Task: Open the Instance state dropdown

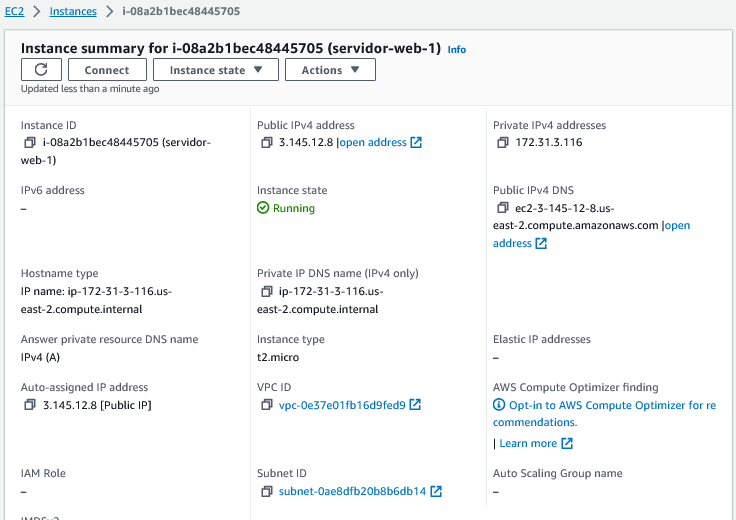Action: [216, 70]
